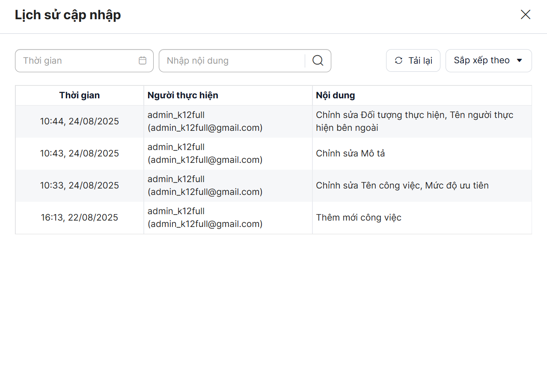Click the Chỉnh sửa Mô tả entry
This screenshot has height=392, width=547.
tap(350, 153)
